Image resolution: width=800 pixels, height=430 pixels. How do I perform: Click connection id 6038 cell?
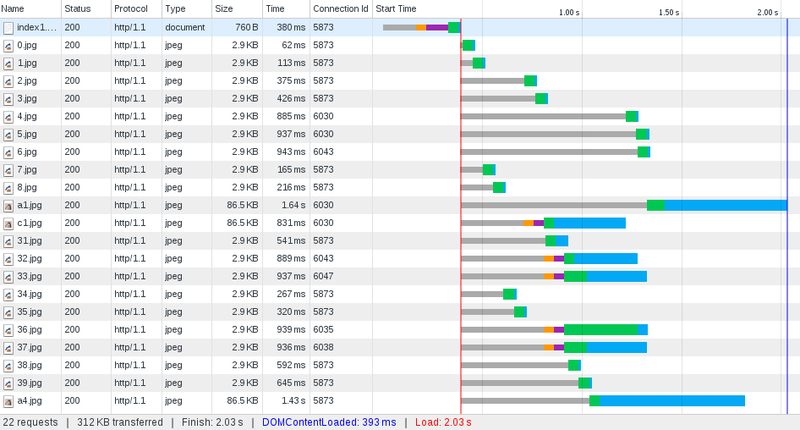pyautogui.click(x=323, y=347)
